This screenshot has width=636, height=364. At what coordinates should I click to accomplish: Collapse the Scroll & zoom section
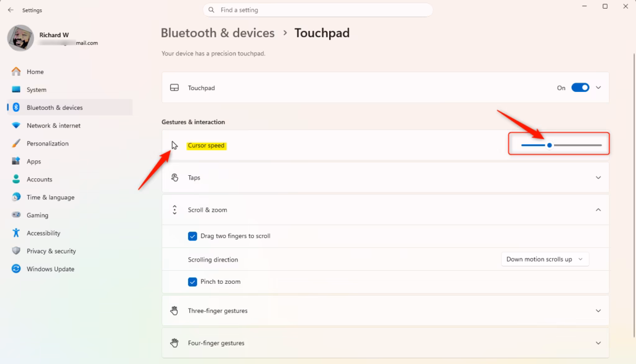pos(598,210)
